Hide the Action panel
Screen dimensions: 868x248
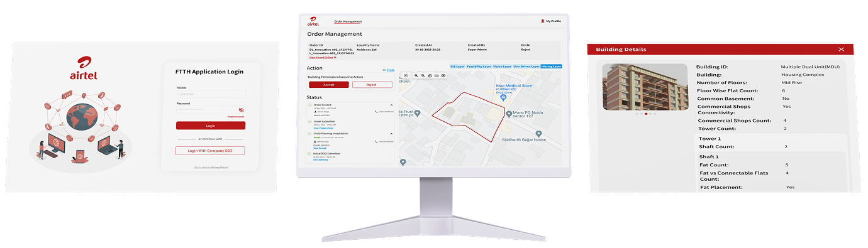pyautogui.click(x=389, y=70)
